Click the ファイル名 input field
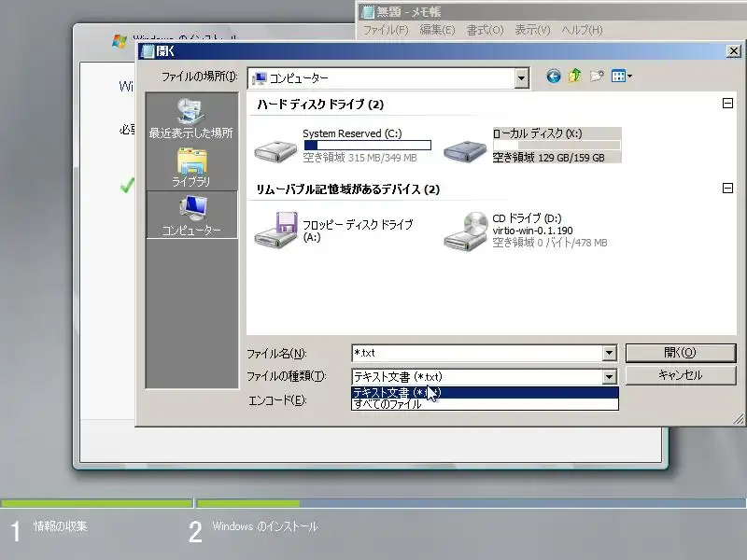 pos(477,353)
